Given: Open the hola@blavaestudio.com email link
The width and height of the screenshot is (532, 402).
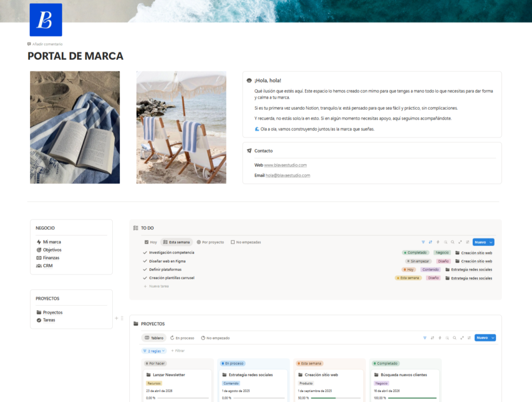Looking at the screenshot, I should [288, 176].
